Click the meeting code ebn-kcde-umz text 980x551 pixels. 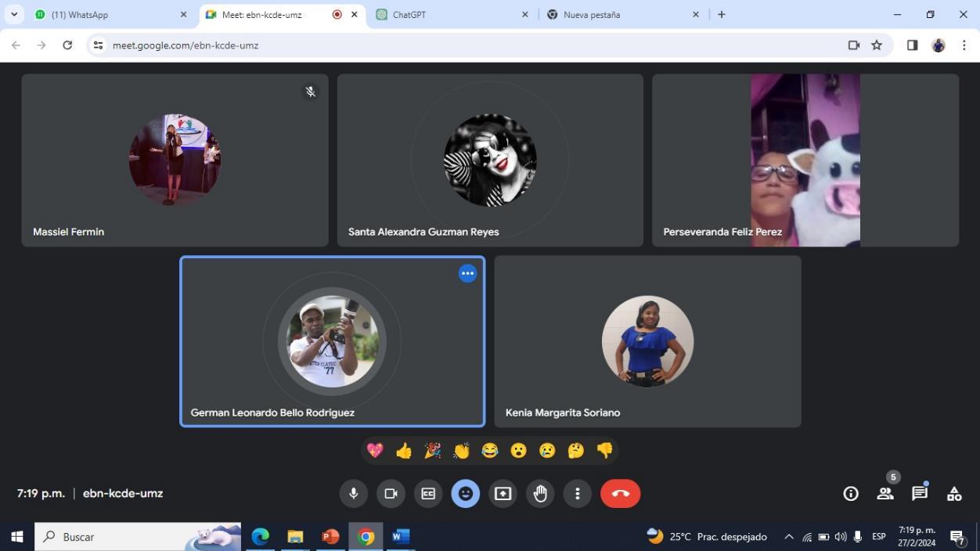pos(123,494)
